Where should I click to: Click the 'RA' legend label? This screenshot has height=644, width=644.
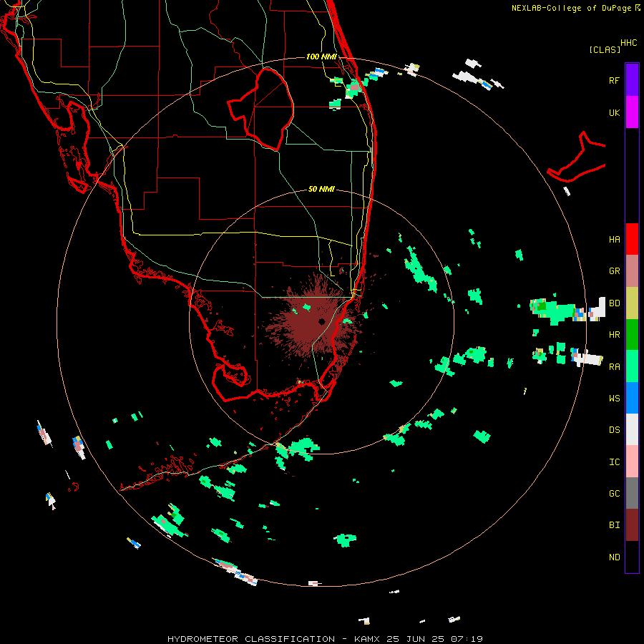[x=614, y=367]
